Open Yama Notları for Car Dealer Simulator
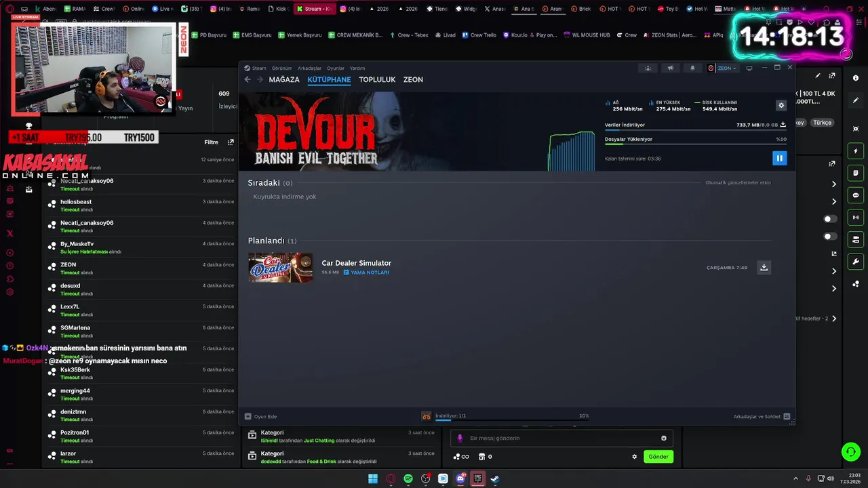Screen dimensions: 868x488 tap(366, 272)
